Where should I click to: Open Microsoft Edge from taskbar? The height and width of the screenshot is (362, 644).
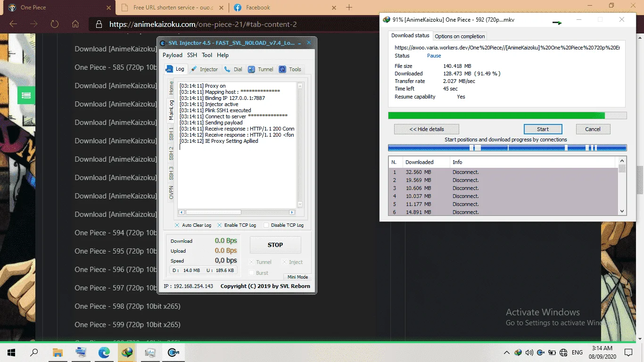[104, 353]
